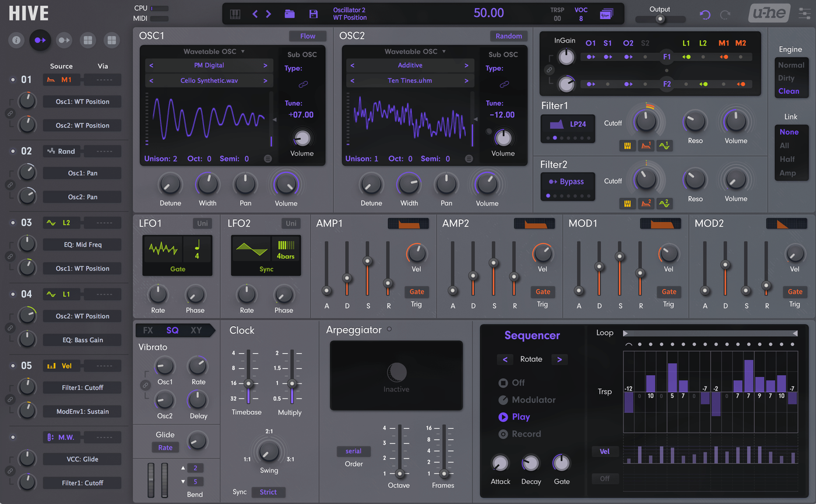The image size is (816, 504).
Task: Select the Dirty engine option
Action: tap(786, 78)
